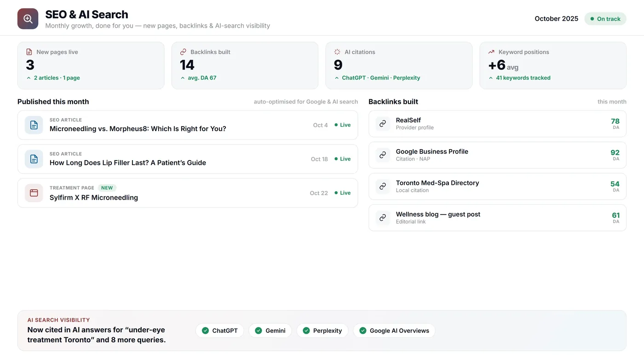Click the up caret beside avg. DA 67
This screenshot has width=644, height=358.
tap(183, 78)
